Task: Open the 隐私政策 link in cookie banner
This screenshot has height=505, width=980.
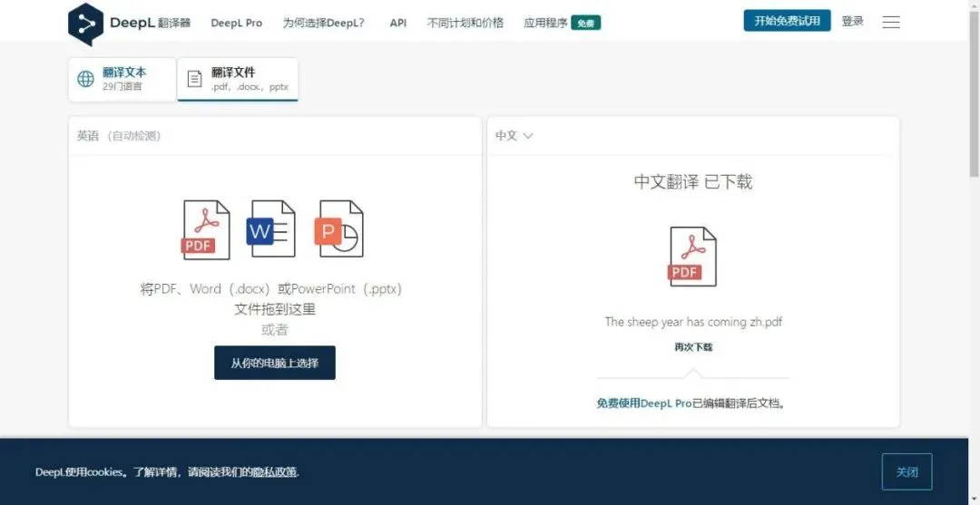Action: (x=274, y=472)
